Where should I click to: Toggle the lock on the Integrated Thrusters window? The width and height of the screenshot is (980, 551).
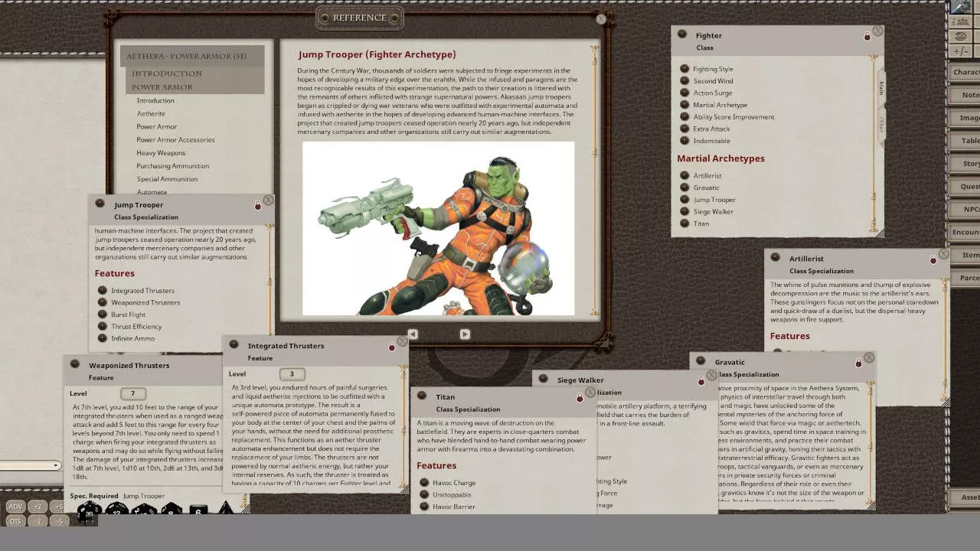(x=391, y=347)
